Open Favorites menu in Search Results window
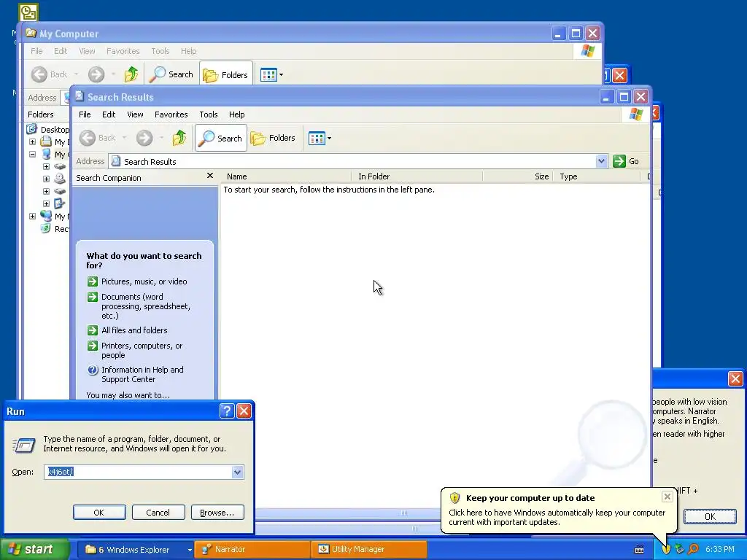This screenshot has height=560, width=747. pos(171,114)
